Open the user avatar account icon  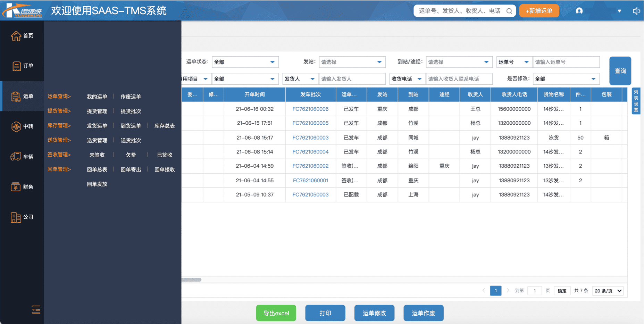click(579, 11)
